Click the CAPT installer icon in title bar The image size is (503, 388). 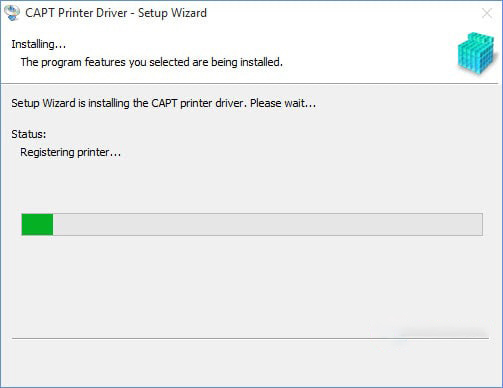click(x=12, y=13)
